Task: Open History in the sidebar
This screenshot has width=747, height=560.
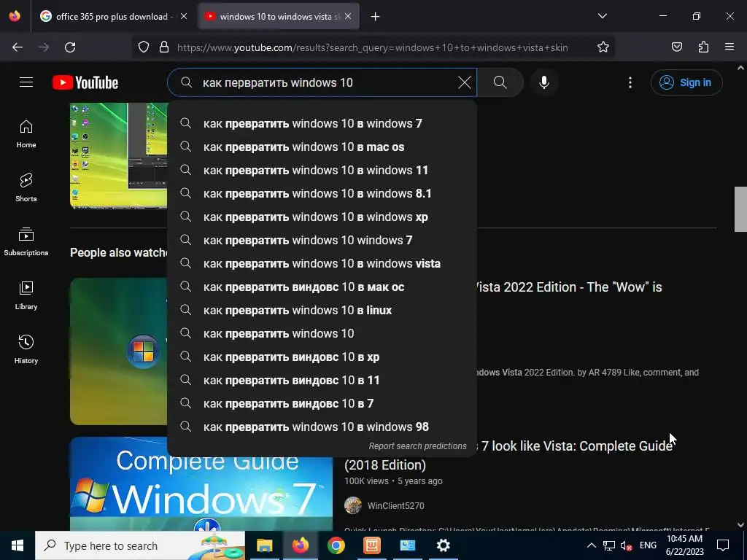Action: point(26,349)
